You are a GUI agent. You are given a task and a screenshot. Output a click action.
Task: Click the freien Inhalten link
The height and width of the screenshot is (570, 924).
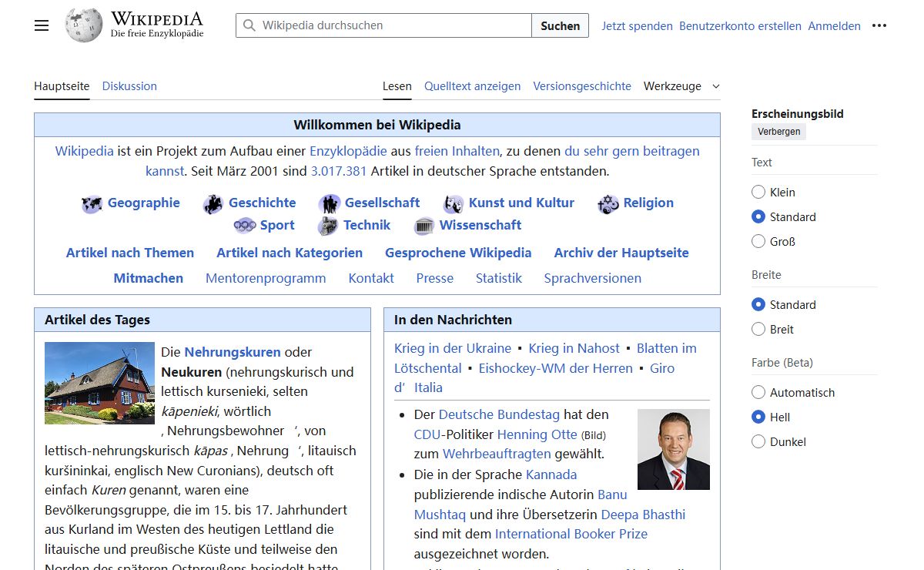[x=457, y=151]
